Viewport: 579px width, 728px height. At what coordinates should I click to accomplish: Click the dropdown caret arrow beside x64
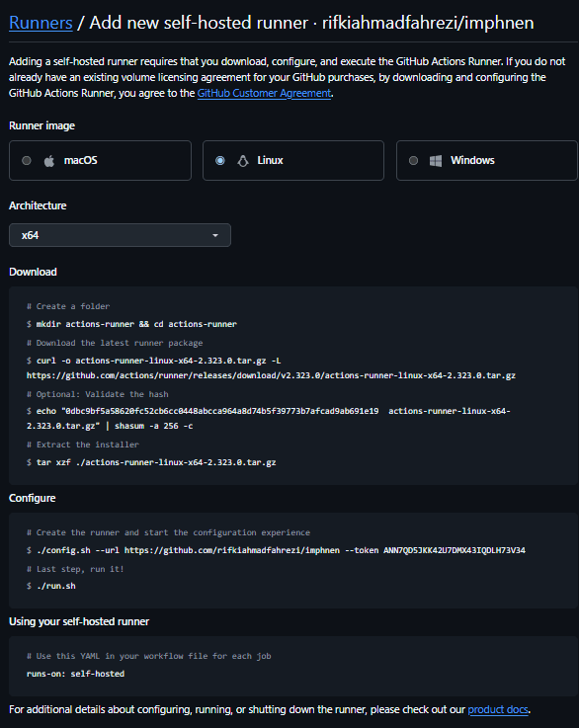(215, 235)
